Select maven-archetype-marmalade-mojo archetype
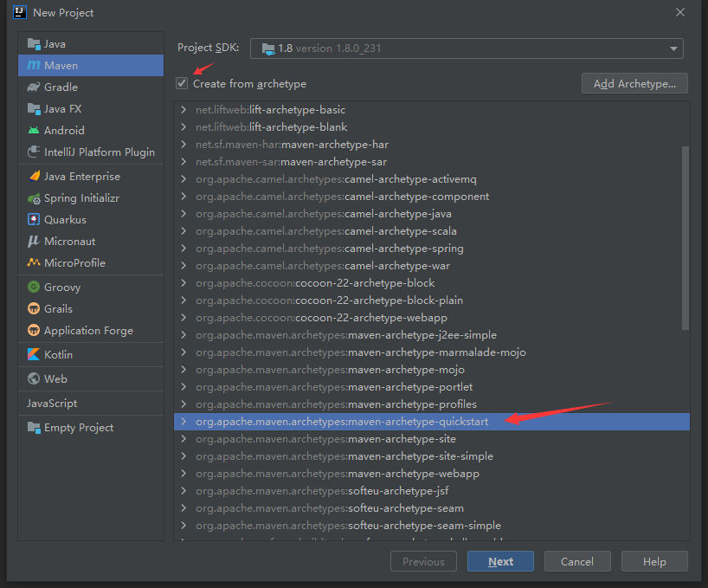 [x=432, y=352]
